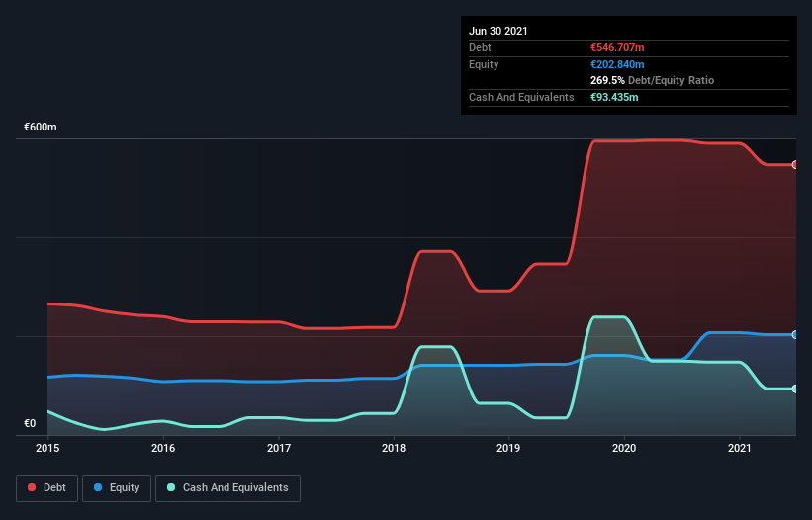Click the Equity row label in tooltip
The image size is (812, 520).
(x=484, y=64)
